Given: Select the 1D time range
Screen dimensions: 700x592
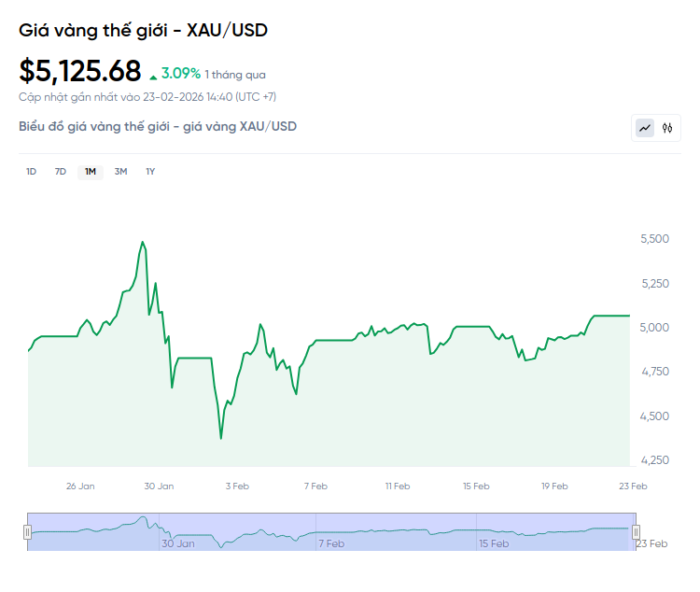Looking at the screenshot, I should click(x=31, y=171).
